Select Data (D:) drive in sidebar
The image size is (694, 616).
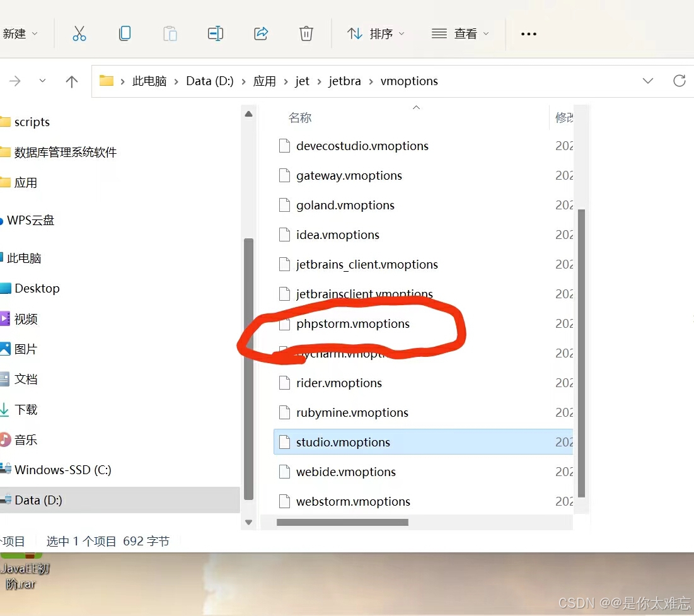pos(120,500)
